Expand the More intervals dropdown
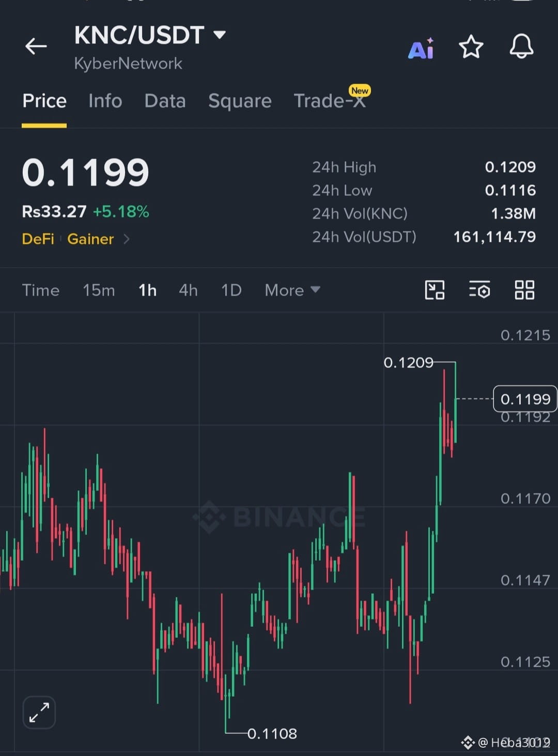Screen dimensions: 558x756 pos(292,290)
